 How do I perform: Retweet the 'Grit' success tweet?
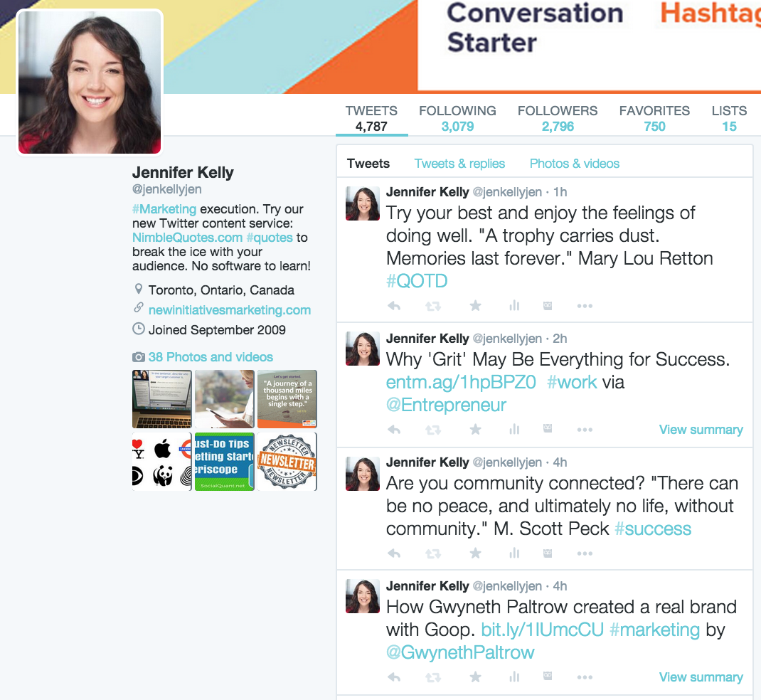[433, 430]
